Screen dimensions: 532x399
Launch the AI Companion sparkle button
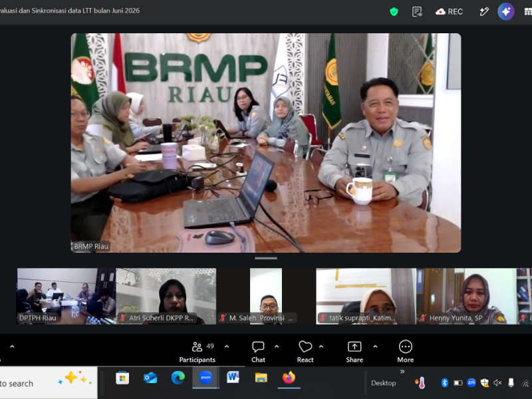tap(506, 12)
